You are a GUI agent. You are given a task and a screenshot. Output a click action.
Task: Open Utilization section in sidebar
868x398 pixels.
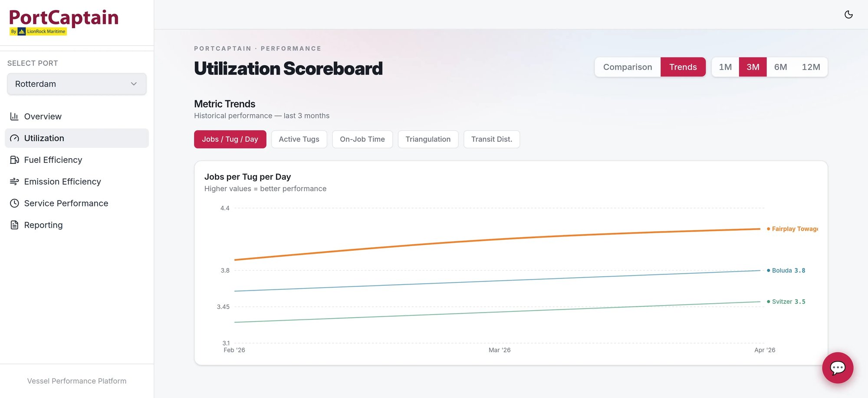pos(77,138)
